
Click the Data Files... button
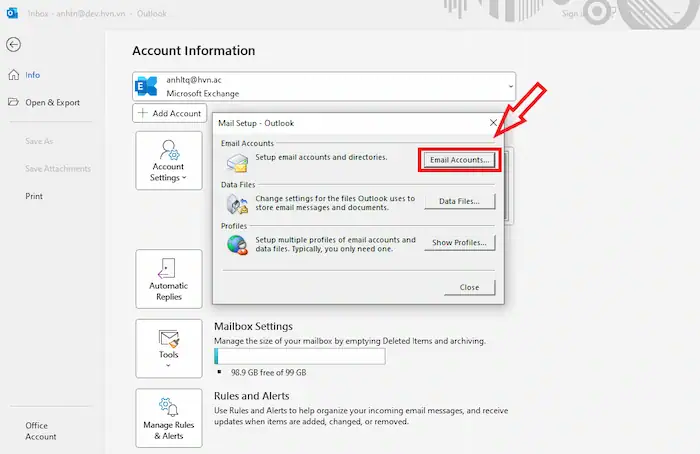(x=459, y=201)
